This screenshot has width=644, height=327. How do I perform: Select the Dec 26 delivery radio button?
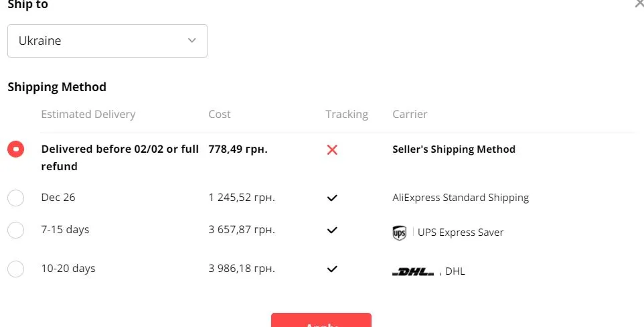pos(15,198)
